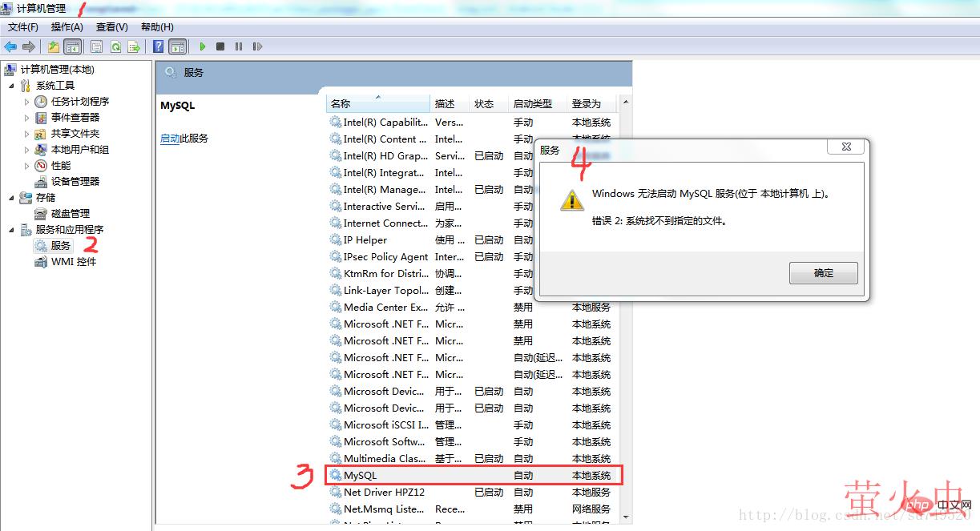Collapse the 存储 tree node

click(11, 198)
